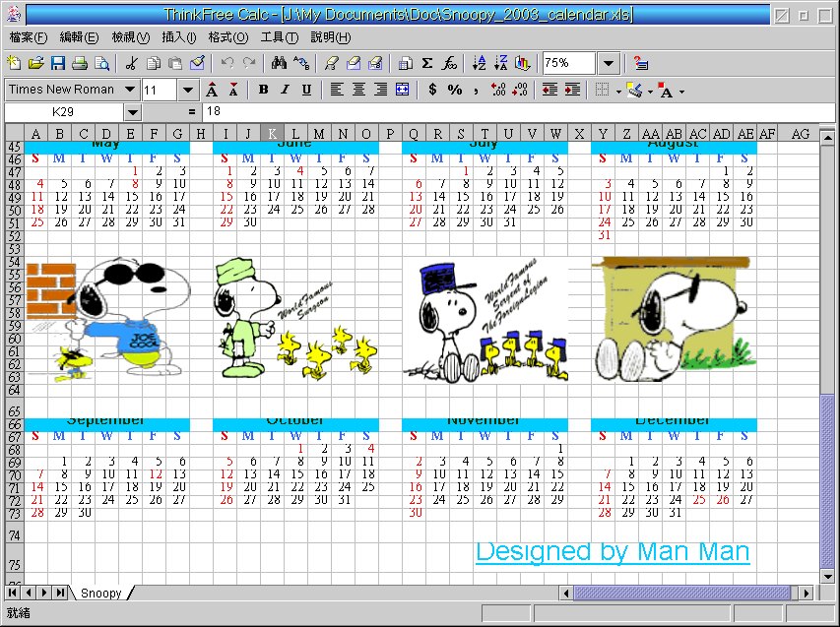Open the borders dropdown arrow
Image resolution: width=840 pixels, height=627 pixels.
618,92
